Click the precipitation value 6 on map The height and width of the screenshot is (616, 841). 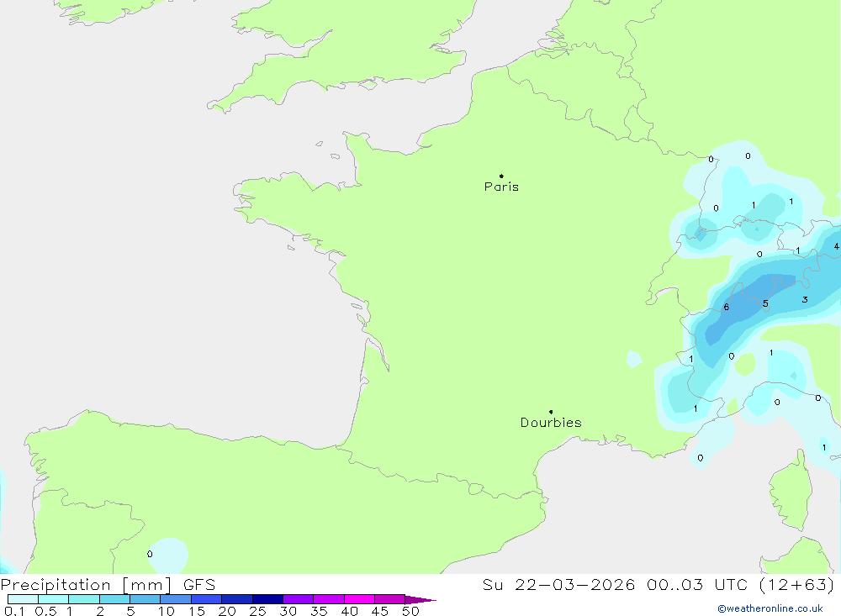click(727, 308)
